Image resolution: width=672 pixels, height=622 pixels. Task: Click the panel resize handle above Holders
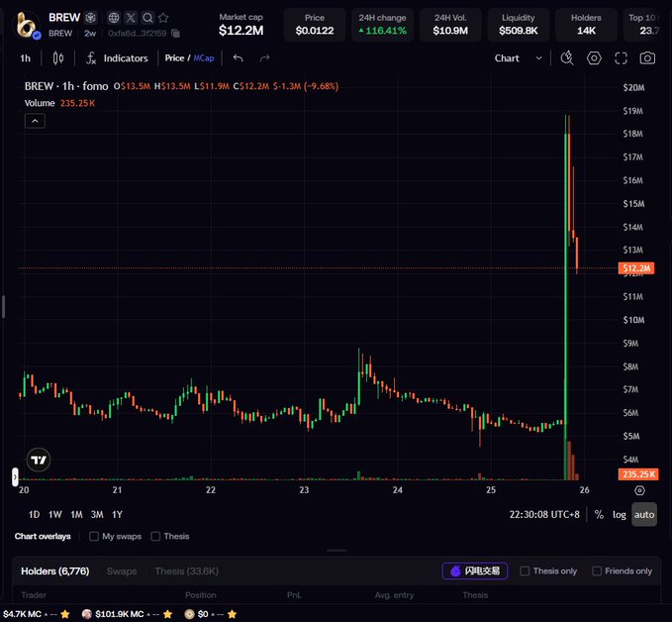pos(336,550)
